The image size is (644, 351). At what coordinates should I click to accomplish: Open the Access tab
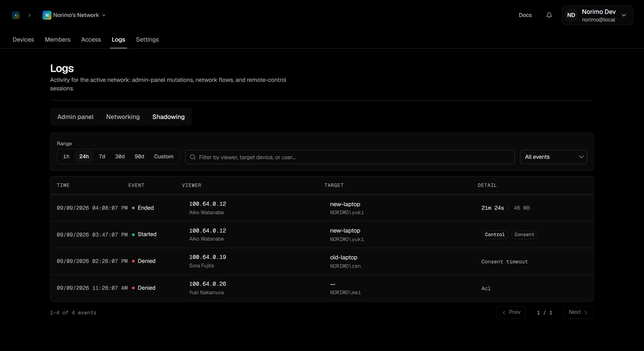pos(91,40)
